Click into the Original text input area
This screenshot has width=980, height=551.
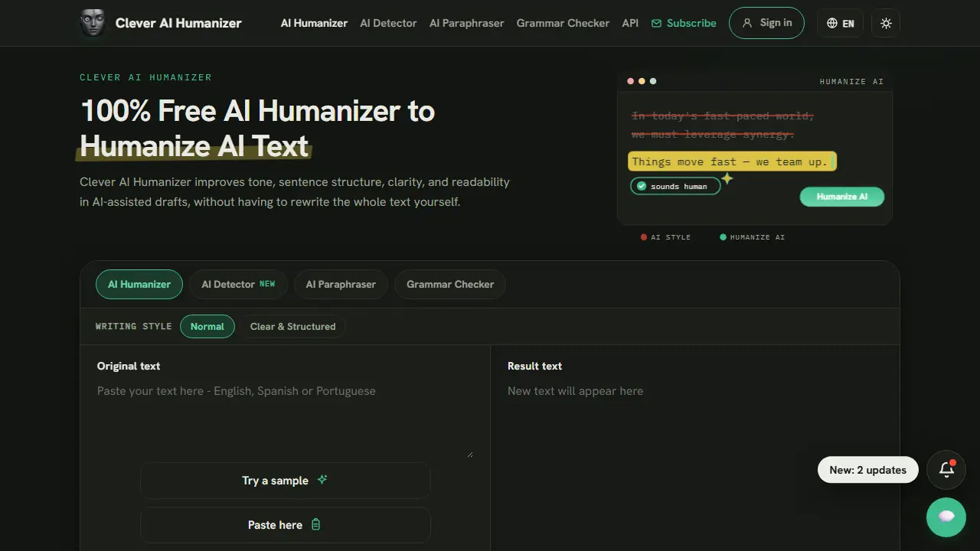[x=285, y=419]
